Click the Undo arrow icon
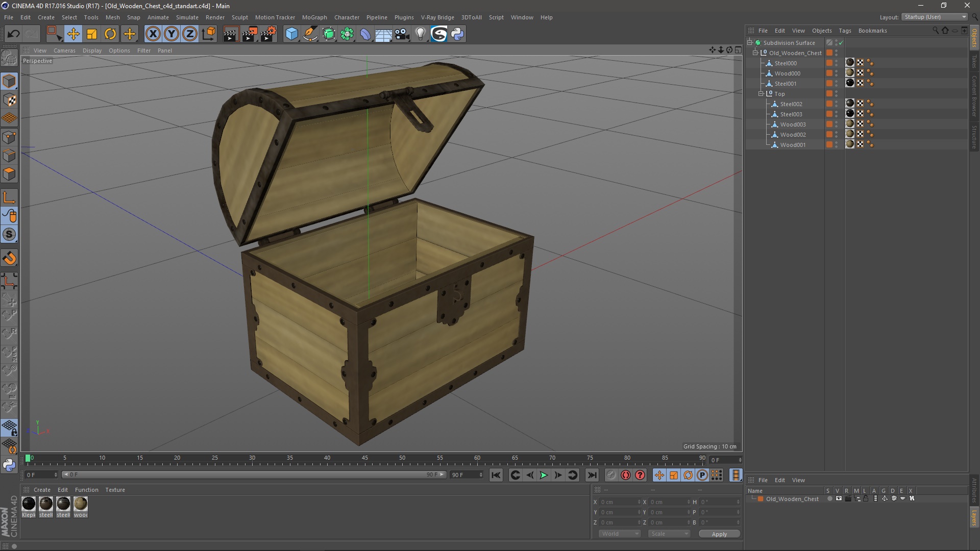The image size is (980, 551). pos(13,34)
